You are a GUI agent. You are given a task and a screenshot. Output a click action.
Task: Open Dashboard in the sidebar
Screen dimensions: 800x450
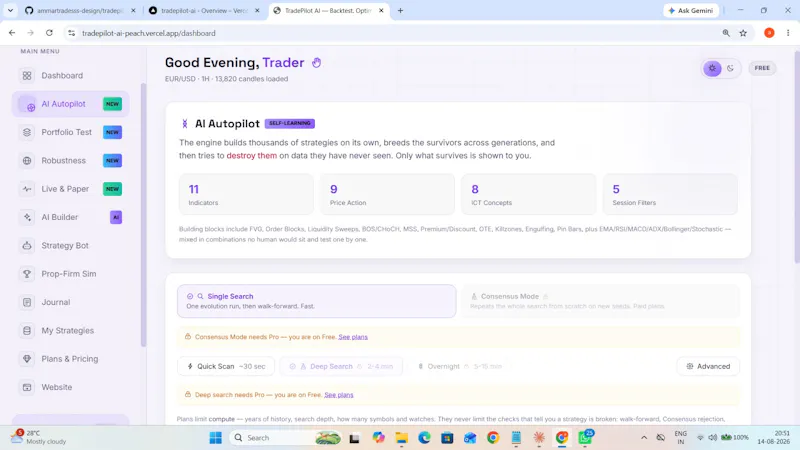pyautogui.click(x=70, y=76)
